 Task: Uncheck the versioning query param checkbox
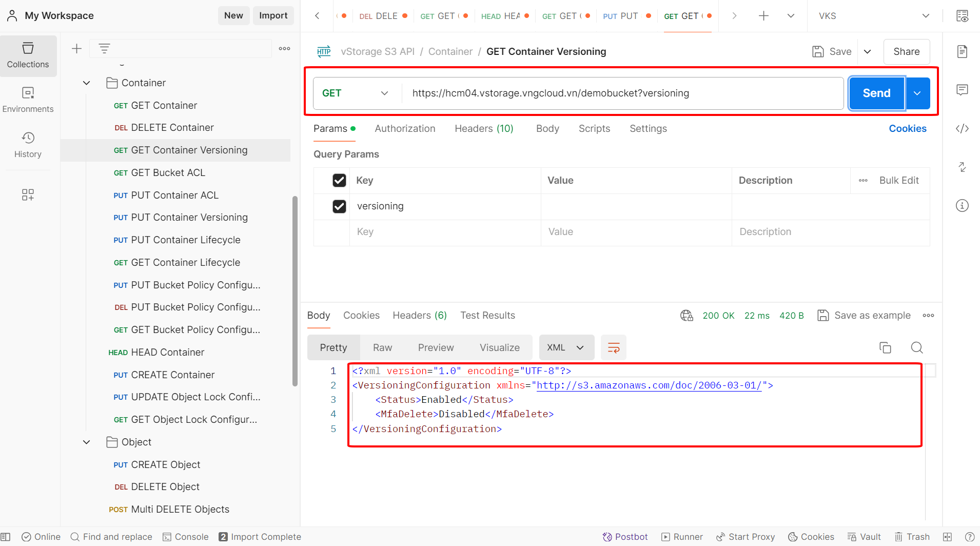(x=339, y=206)
